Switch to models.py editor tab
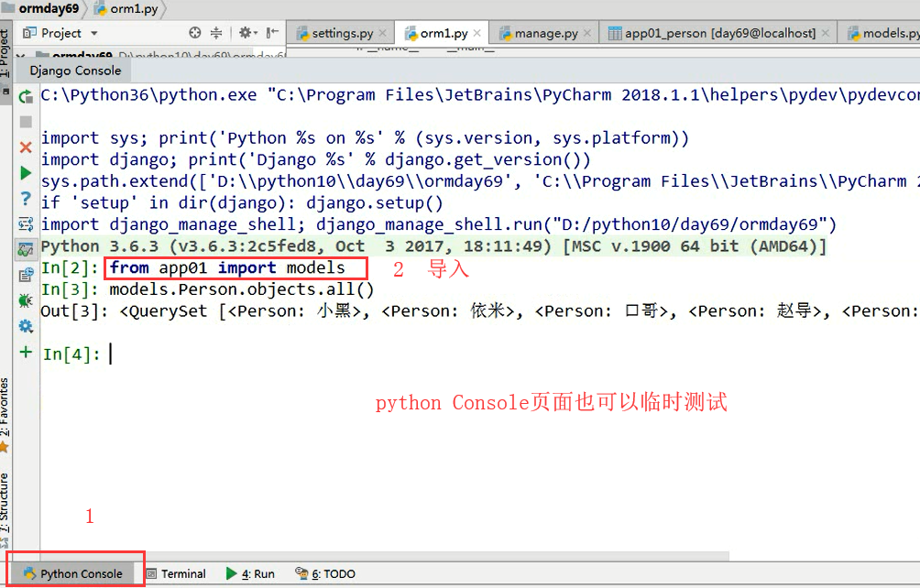The width and height of the screenshot is (920, 588). tap(882, 33)
